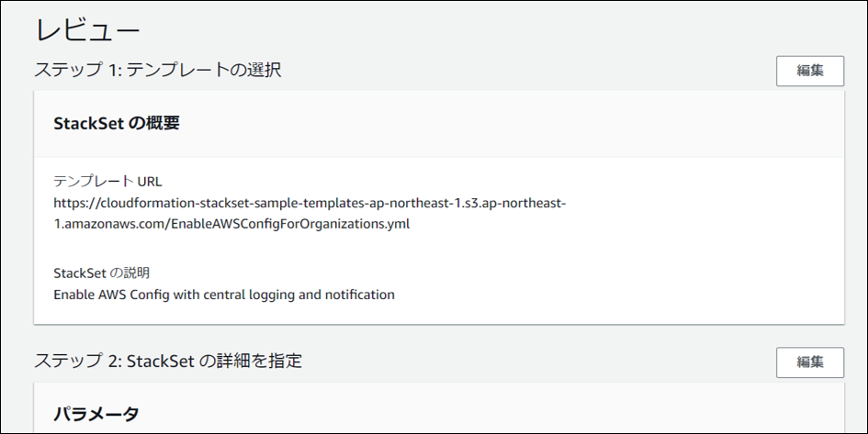This screenshot has height=434, width=868.
Task: Select the ステップ 1: テンプレートの選択 heading
Action: tap(157, 71)
